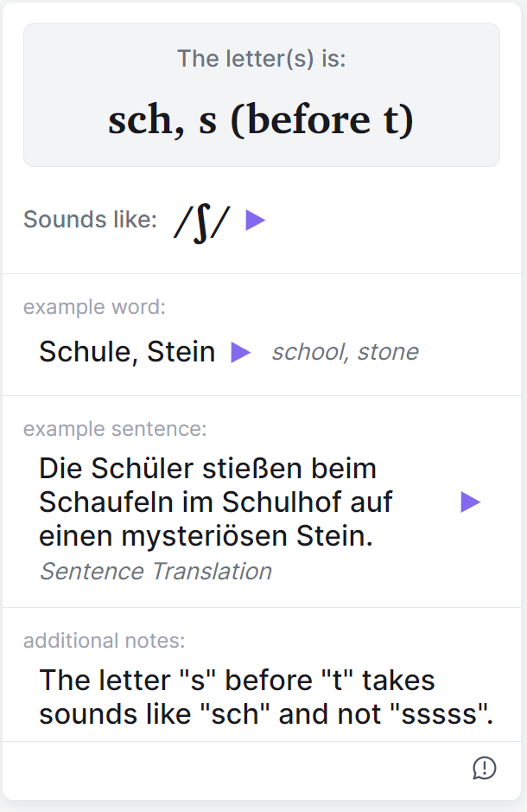The height and width of the screenshot is (812, 527).
Task: Click the "example sentence:" label
Action: (x=115, y=429)
